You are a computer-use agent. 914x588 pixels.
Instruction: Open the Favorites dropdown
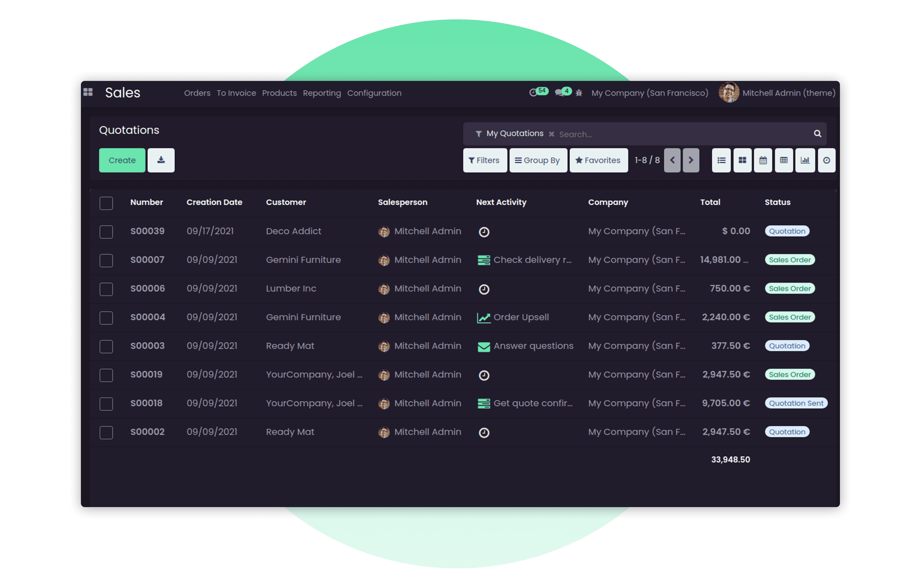[x=598, y=160]
